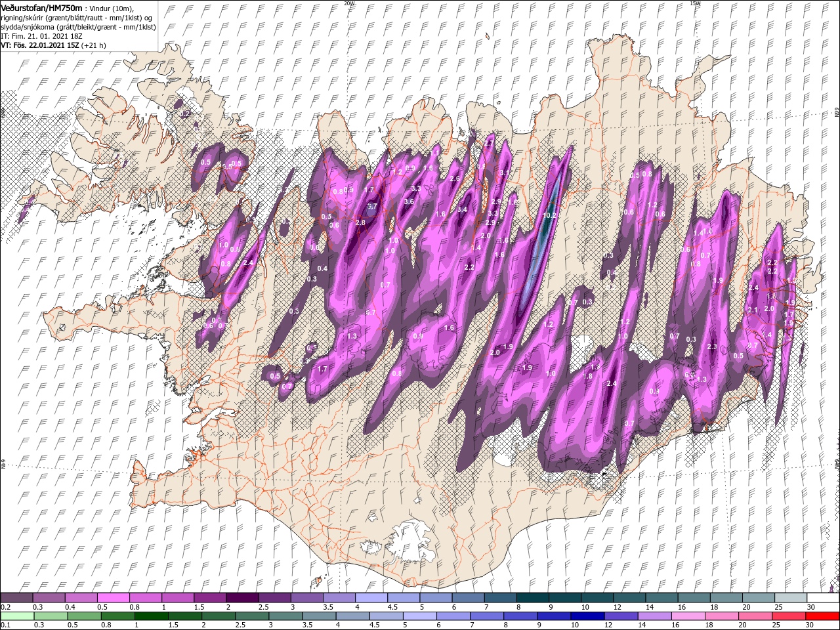
Task: Pick the pink bottom-row swatch between 16 and 18
Action: [x=688, y=616]
